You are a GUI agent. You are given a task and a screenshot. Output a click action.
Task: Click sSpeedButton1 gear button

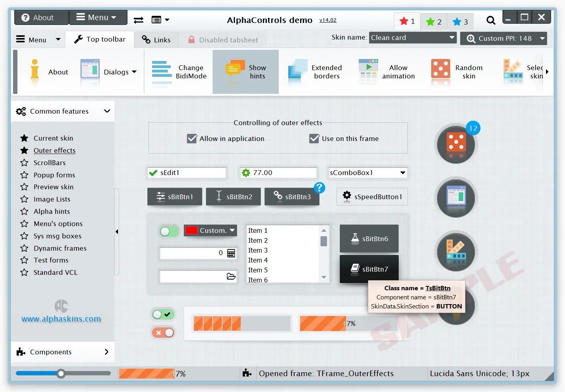[372, 197]
